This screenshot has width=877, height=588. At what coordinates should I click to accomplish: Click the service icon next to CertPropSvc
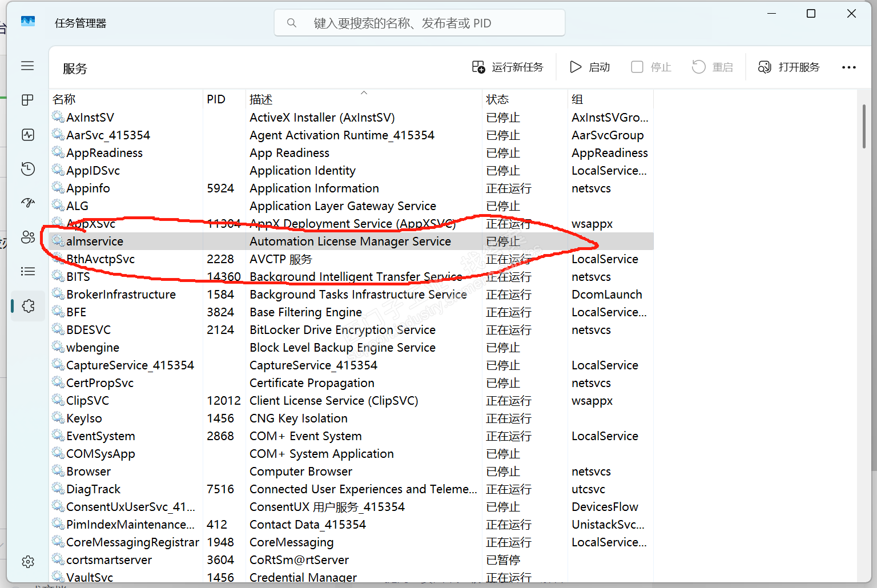58,382
